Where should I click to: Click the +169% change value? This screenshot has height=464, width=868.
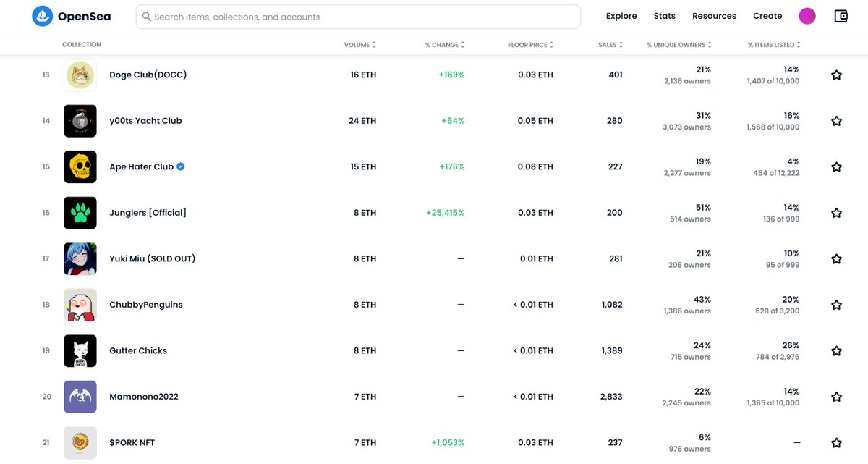(x=451, y=75)
